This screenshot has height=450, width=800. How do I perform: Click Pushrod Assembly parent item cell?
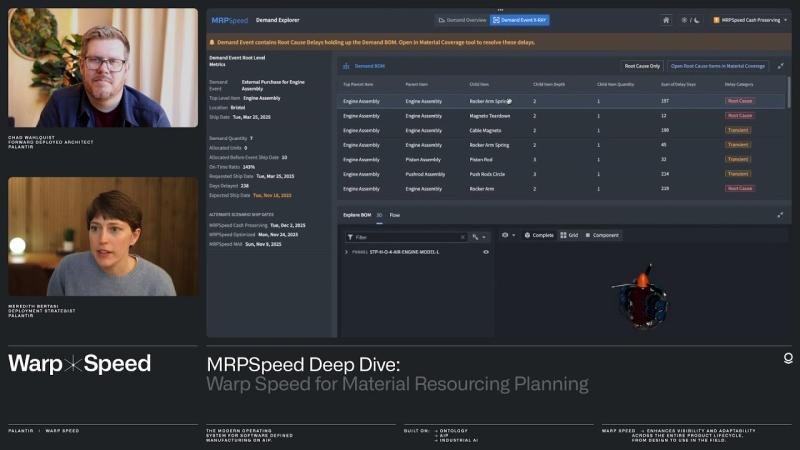(425, 174)
